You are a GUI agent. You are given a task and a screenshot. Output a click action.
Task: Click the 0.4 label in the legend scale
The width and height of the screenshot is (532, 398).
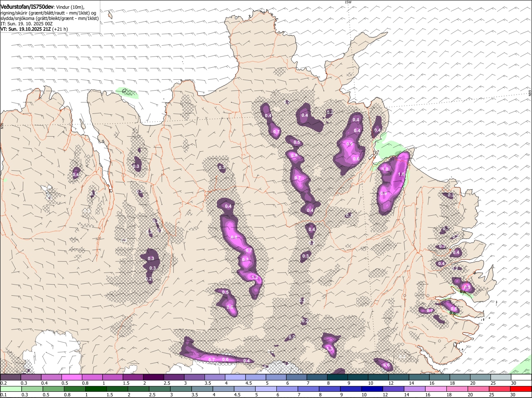tap(44, 383)
